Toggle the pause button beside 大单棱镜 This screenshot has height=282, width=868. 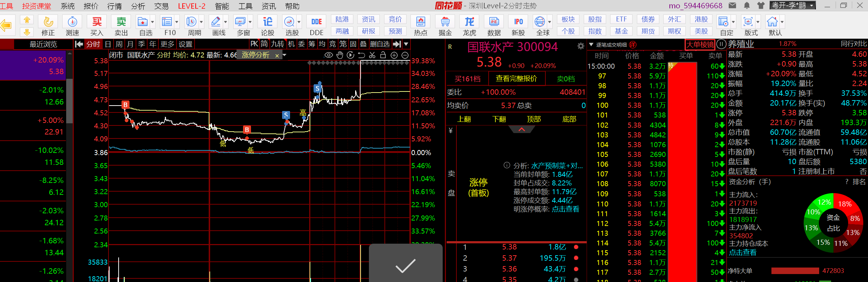pos(721,44)
